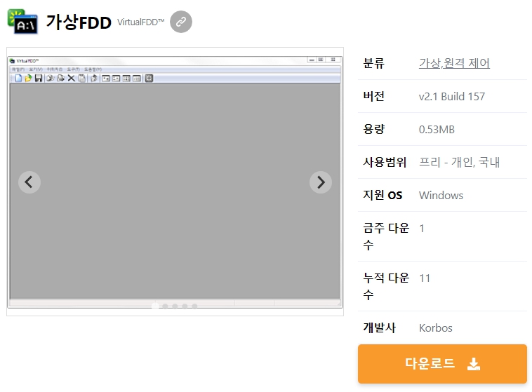Click the orange 다운로드 button
The height and width of the screenshot is (392, 532).
pos(442,364)
